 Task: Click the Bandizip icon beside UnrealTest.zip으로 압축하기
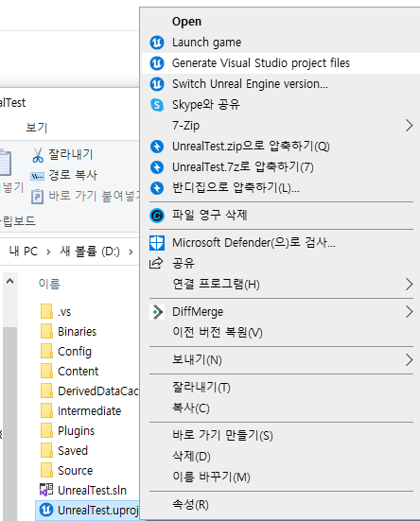coord(157,147)
